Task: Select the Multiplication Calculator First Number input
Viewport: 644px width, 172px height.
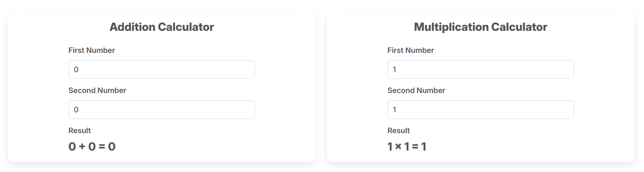Action: 480,70
